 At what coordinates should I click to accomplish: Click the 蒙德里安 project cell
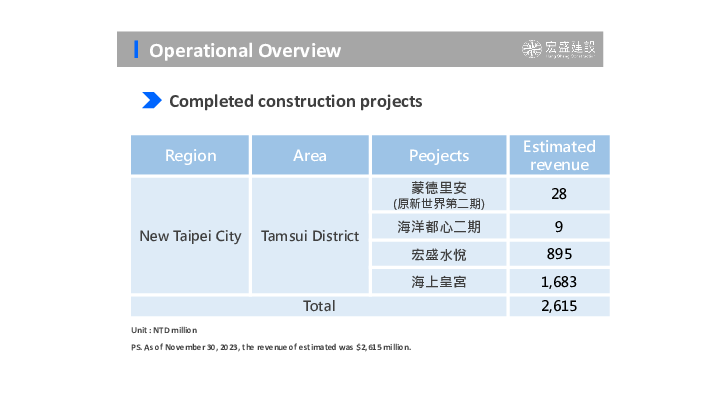tap(439, 194)
